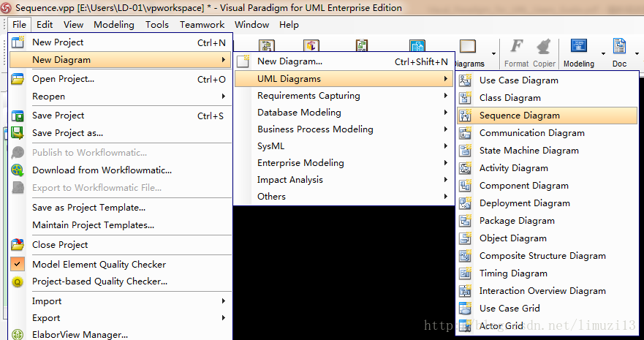Click the State Machine Diagram icon
Viewport: 644px width, 340px height.
tap(465, 151)
